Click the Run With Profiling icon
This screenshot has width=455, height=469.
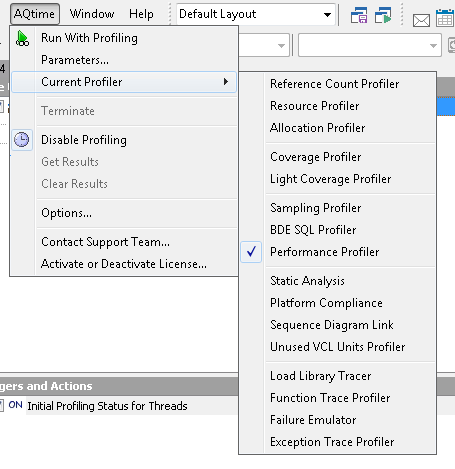click(x=22, y=38)
